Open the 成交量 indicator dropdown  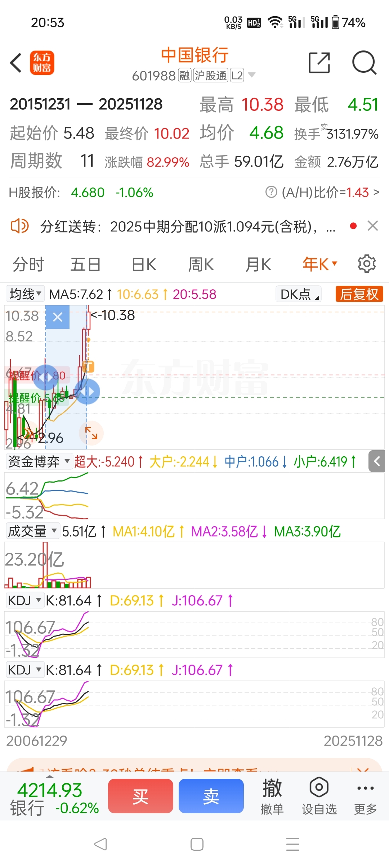point(33,531)
